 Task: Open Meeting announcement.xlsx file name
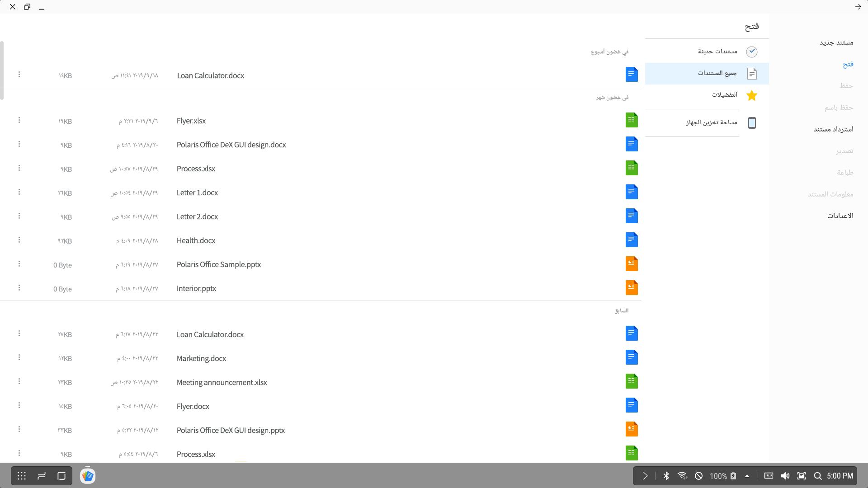point(222,382)
